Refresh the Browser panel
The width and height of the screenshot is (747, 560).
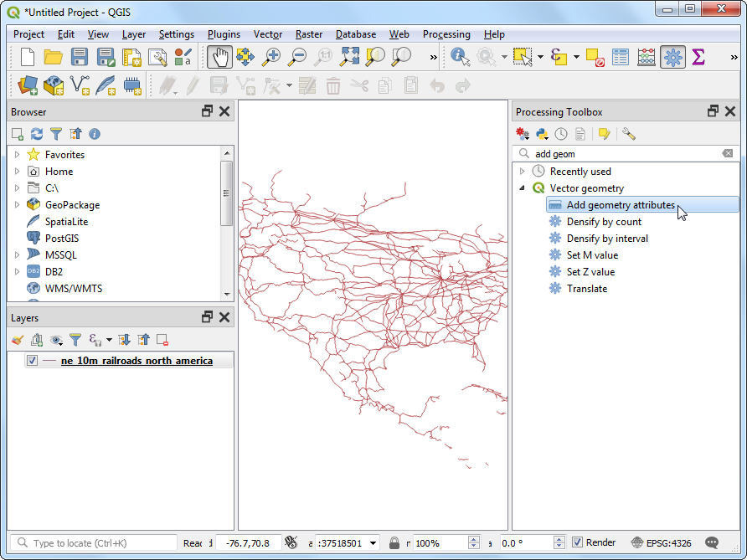pos(37,134)
